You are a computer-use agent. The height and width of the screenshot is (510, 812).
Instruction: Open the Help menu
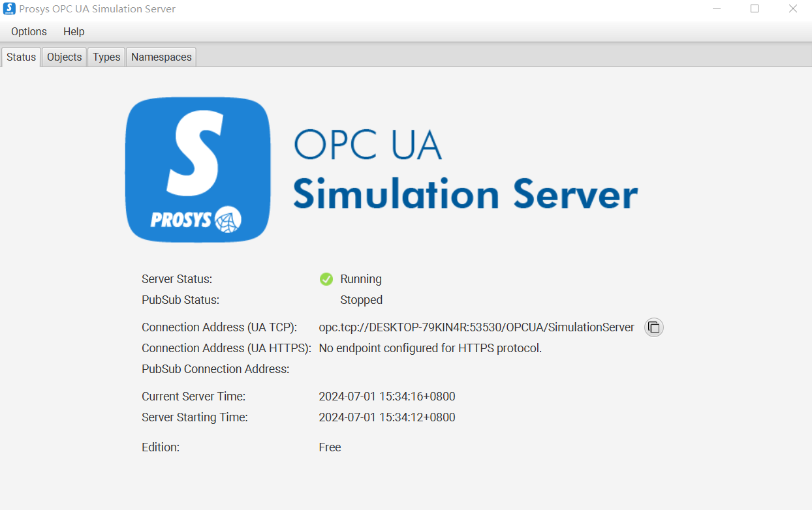[x=73, y=31]
